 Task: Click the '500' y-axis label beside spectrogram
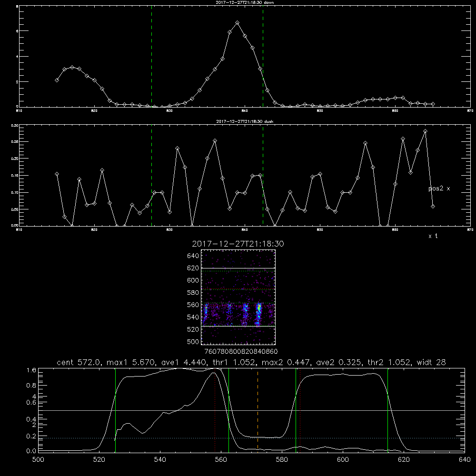coord(193,341)
